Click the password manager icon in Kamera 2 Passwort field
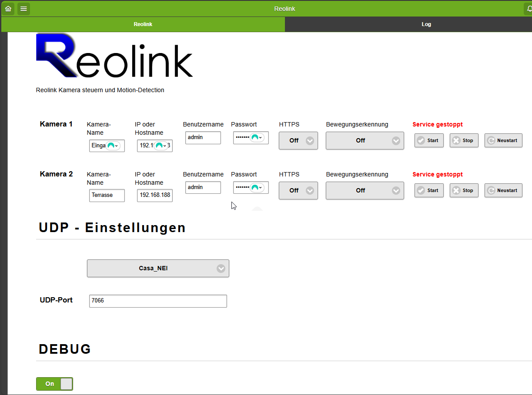The image size is (532, 395). pyautogui.click(x=257, y=188)
